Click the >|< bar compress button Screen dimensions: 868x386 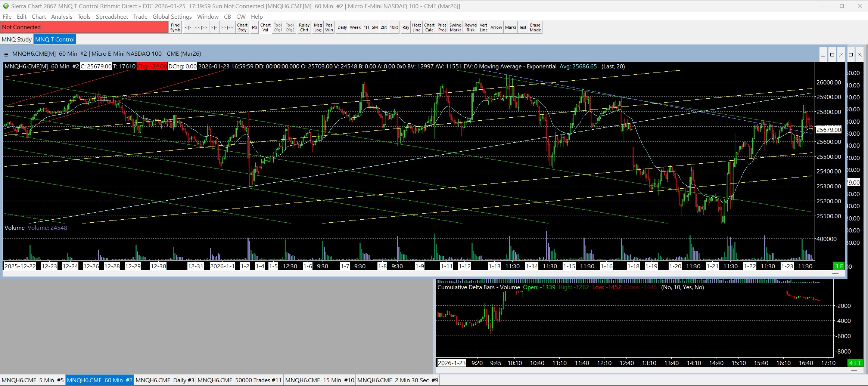coord(214,27)
